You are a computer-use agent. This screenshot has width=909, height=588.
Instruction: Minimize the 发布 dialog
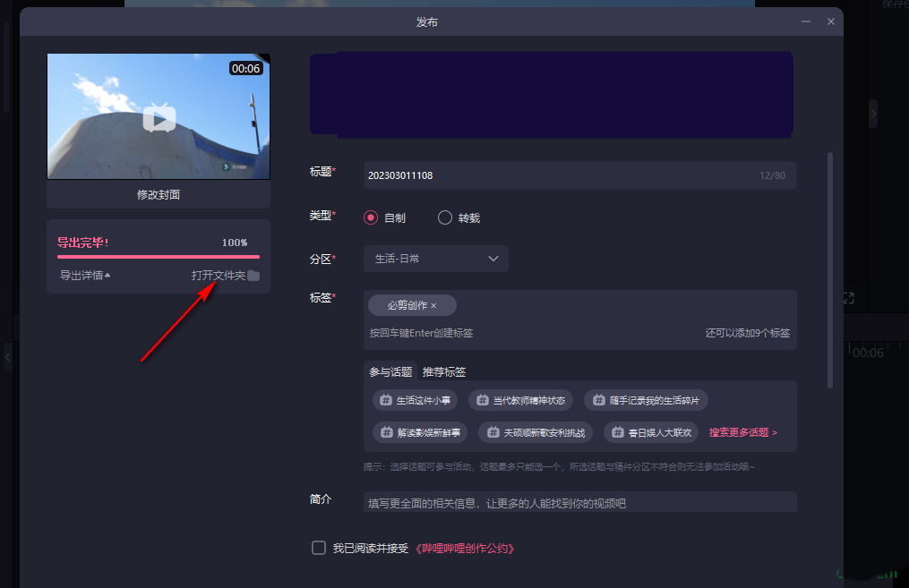tap(806, 21)
